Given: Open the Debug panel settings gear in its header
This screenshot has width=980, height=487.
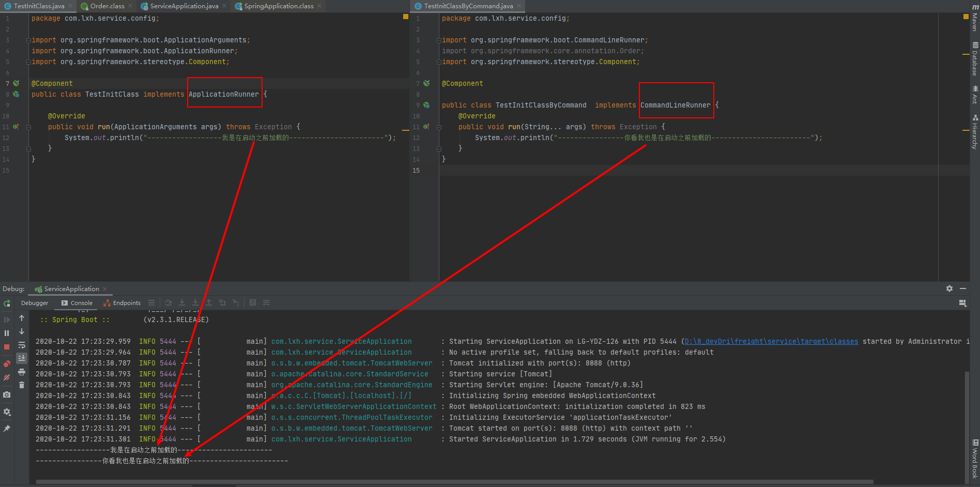Looking at the screenshot, I should click(950, 288).
